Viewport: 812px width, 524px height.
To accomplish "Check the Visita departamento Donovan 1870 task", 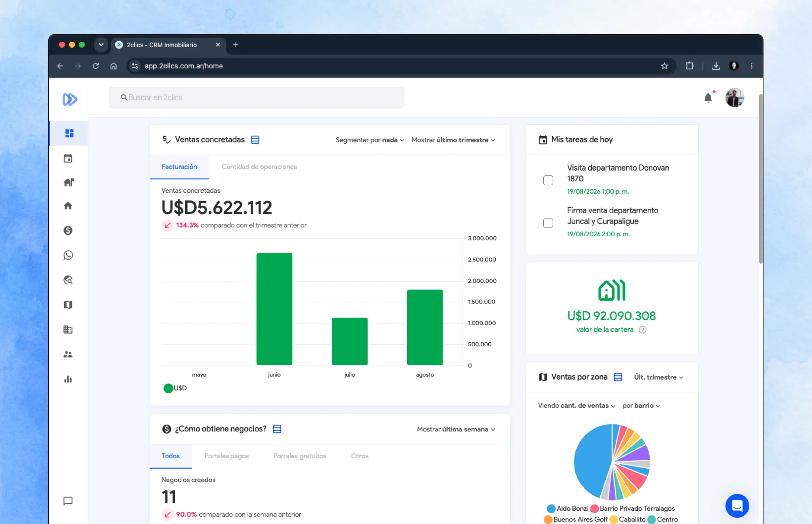I will pyautogui.click(x=548, y=180).
